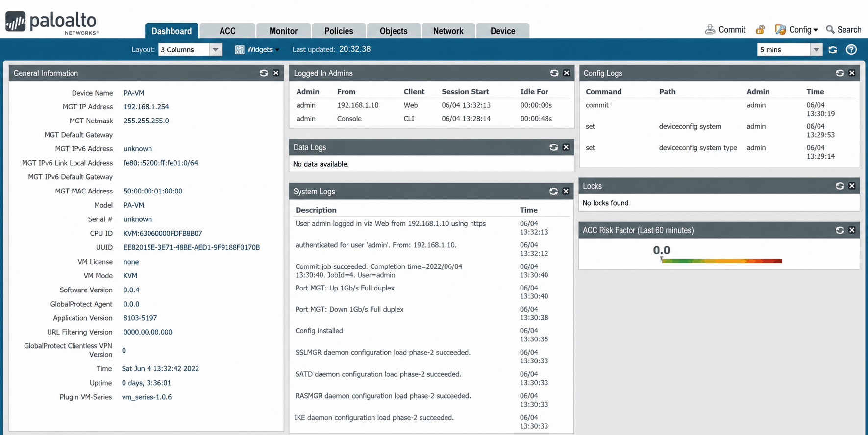Click the 'Commit job succeeded' log entry
The height and width of the screenshot is (435, 868).
[x=379, y=271]
